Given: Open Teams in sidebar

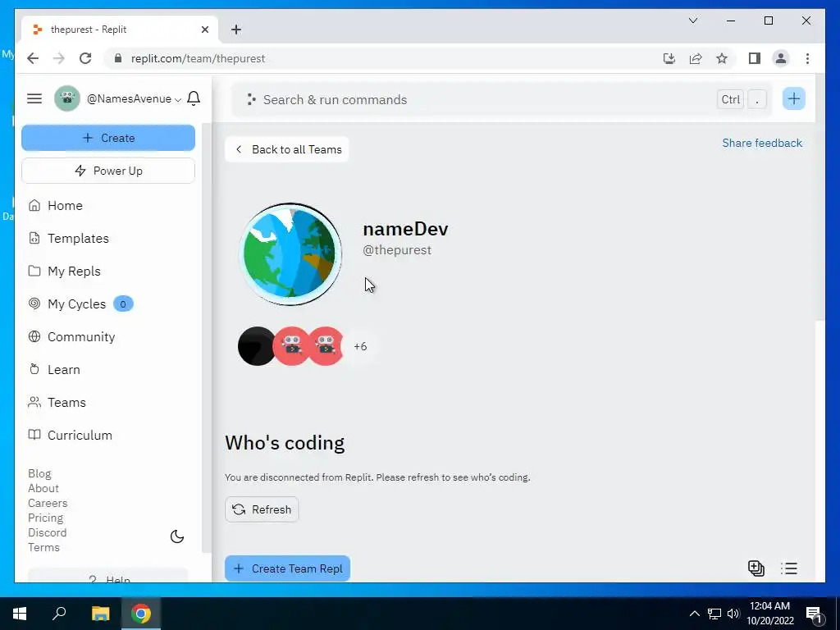Looking at the screenshot, I should (57, 402).
